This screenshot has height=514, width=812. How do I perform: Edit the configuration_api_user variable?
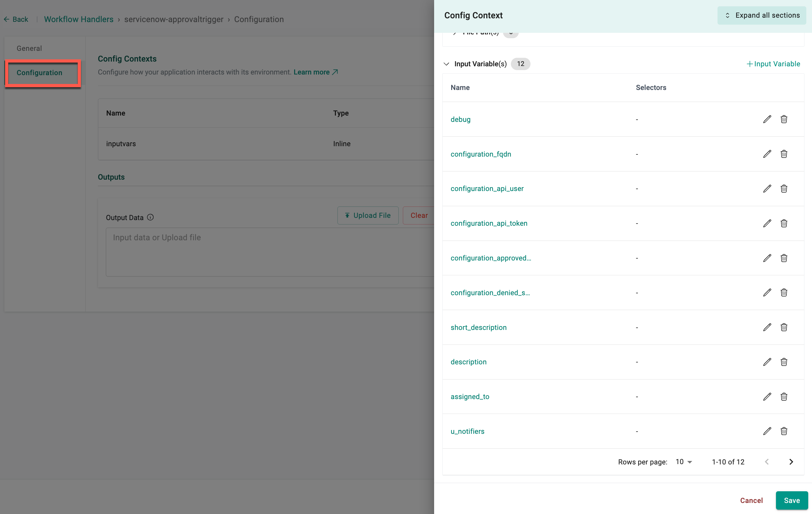tap(767, 189)
